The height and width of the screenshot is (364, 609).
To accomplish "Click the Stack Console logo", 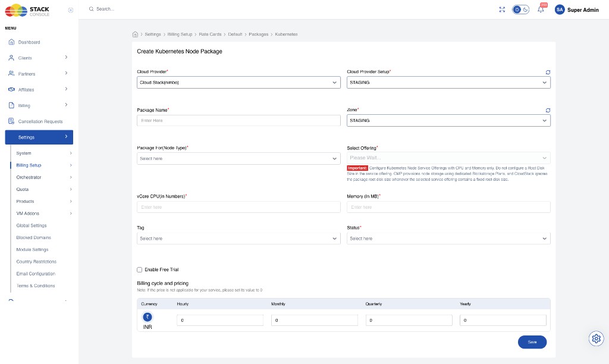I will (27, 11).
